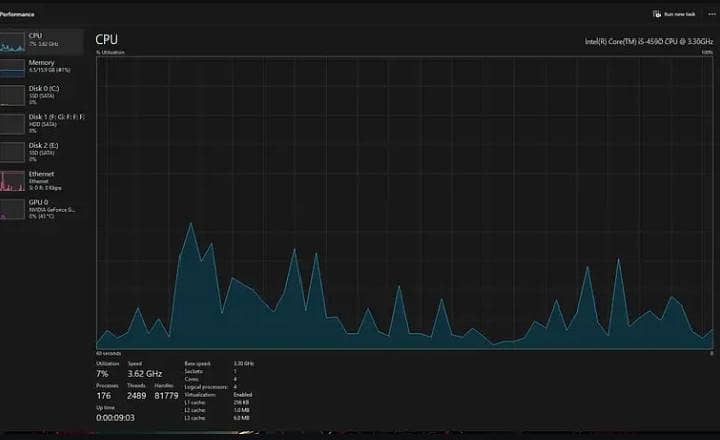Select Disk 2 (E:) in the sidebar
The width and height of the screenshot is (720, 440).
tap(42, 152)
